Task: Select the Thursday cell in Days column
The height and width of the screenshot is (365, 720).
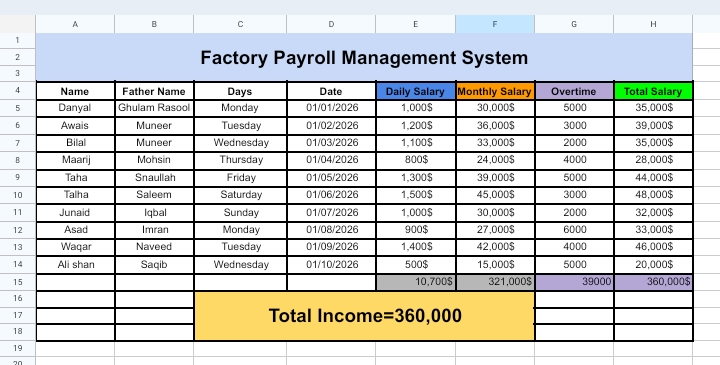Action: click(x=240, y=160)
